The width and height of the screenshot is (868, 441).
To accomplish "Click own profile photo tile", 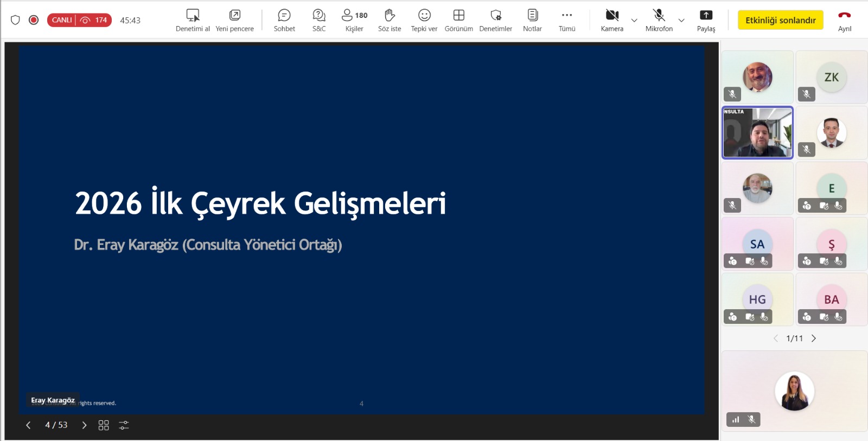I will click(x=794, y=391).
